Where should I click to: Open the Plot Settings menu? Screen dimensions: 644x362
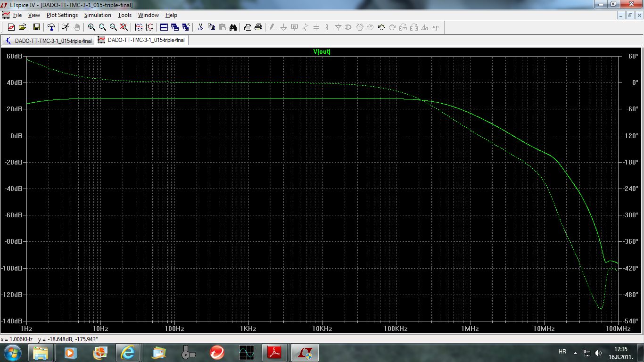[x=62, y=15]
